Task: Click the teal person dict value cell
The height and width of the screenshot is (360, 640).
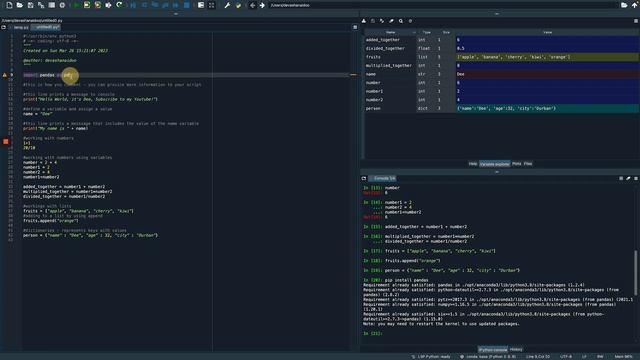Action: pos(547,109)
